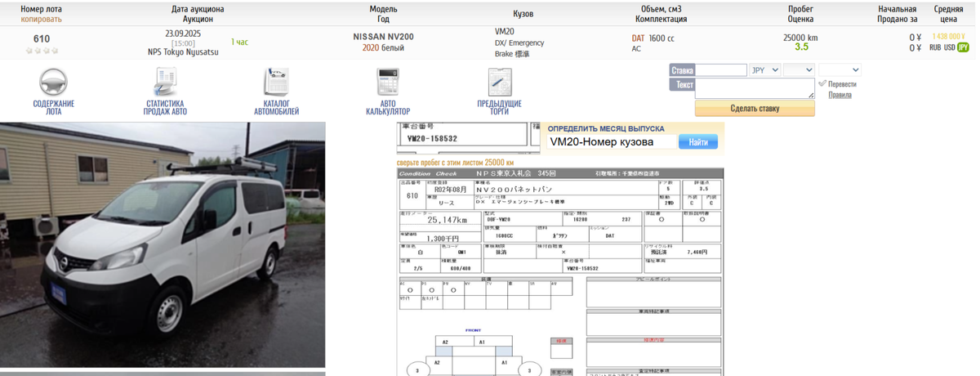Click lot number 610

42,38
